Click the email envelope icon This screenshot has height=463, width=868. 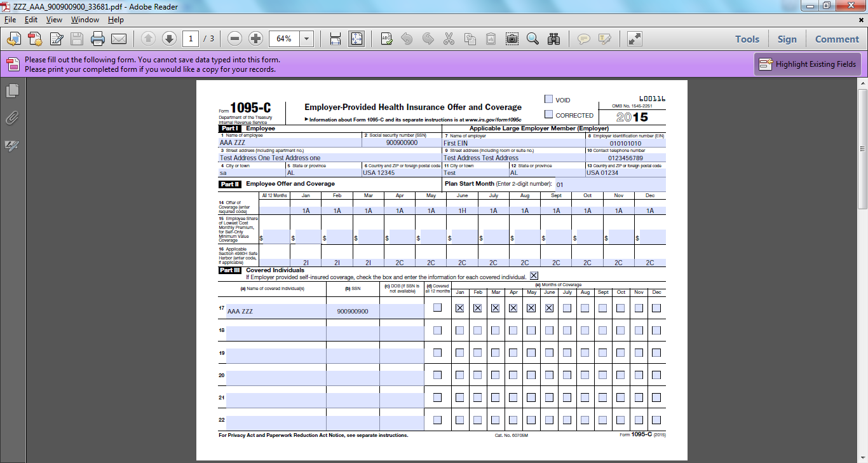click(x=119, y=39)
